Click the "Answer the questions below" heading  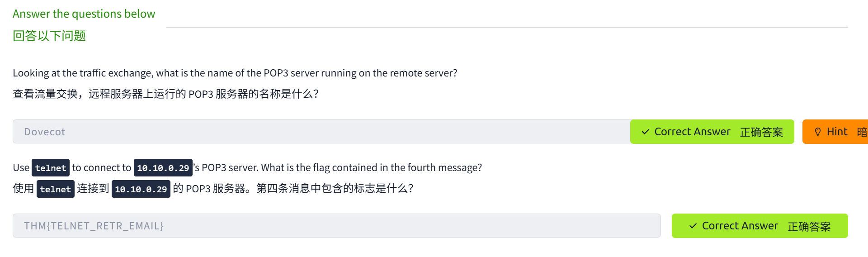84,14
